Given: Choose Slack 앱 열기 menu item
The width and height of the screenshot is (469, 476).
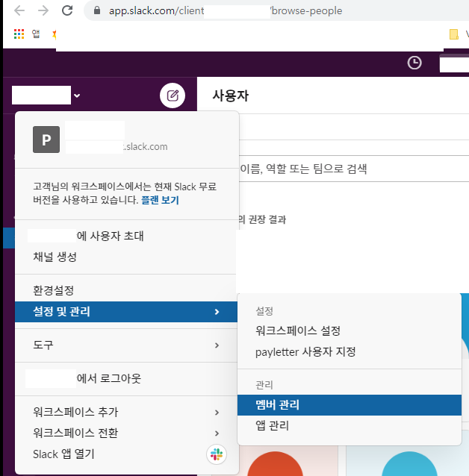Looking at the screenshot, I should click(125, 454).
